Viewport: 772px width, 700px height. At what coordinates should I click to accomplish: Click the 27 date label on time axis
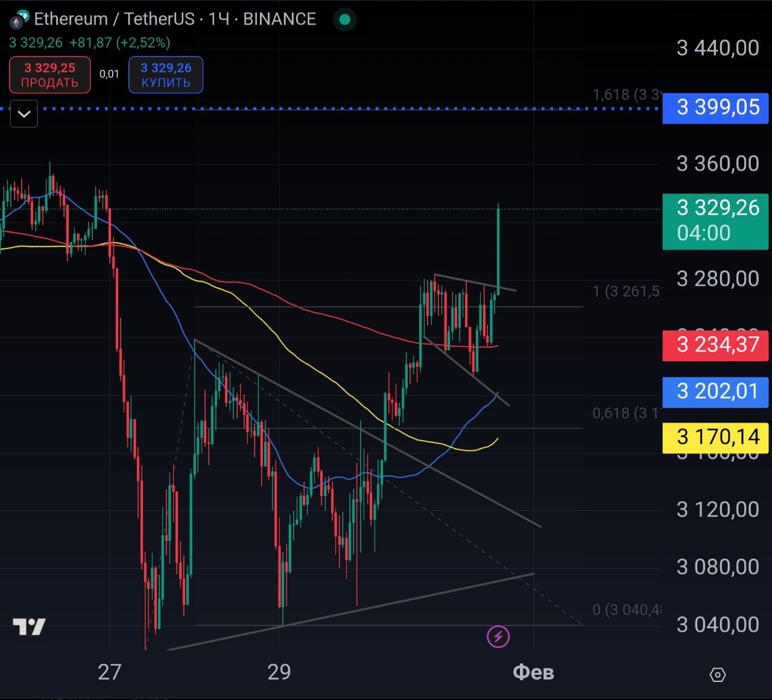coord(110,672)
